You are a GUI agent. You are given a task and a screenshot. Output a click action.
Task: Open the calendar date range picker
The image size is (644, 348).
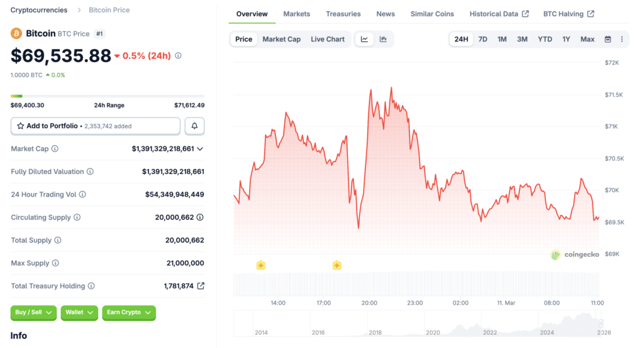coord(608,39)
